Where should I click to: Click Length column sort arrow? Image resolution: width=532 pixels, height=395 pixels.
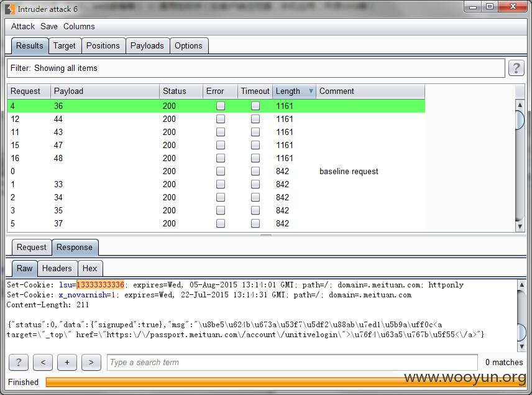(x=311, y=91)
